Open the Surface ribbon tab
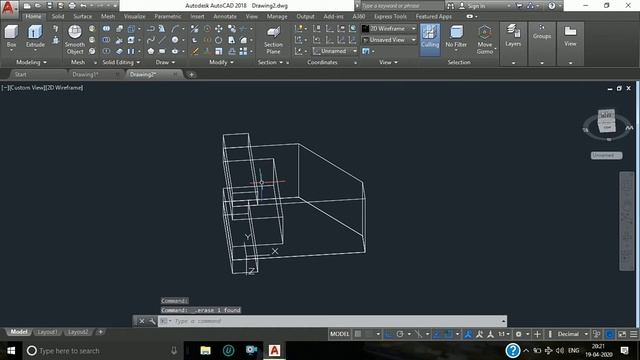 pyautogui.click(x=82, y=16)
